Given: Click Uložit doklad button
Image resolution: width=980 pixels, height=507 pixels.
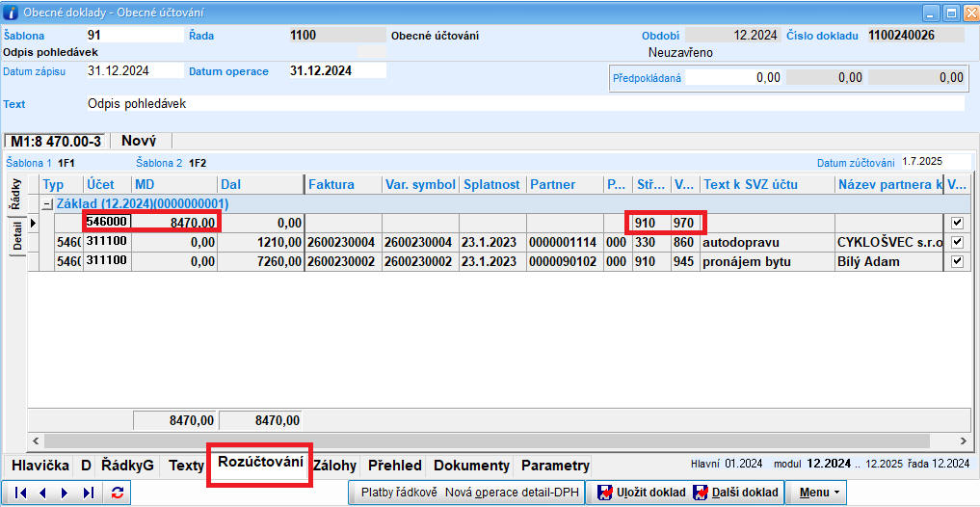Looking at the screenshot, I should [641, 493].
